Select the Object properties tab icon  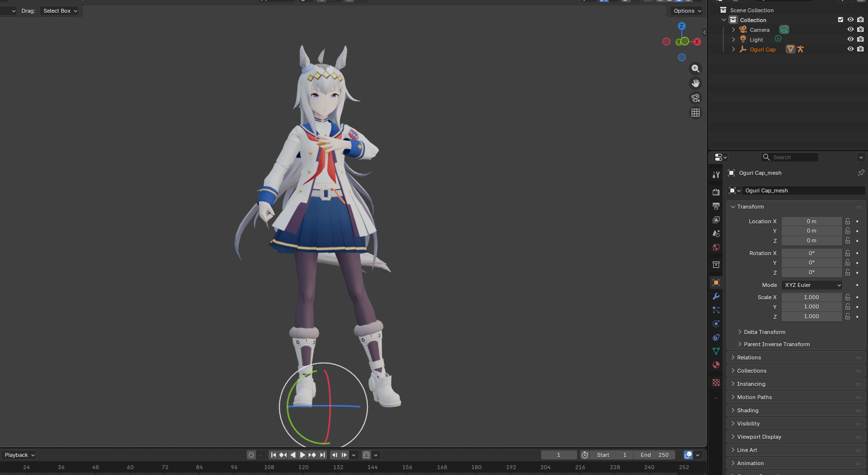(716, 283)
